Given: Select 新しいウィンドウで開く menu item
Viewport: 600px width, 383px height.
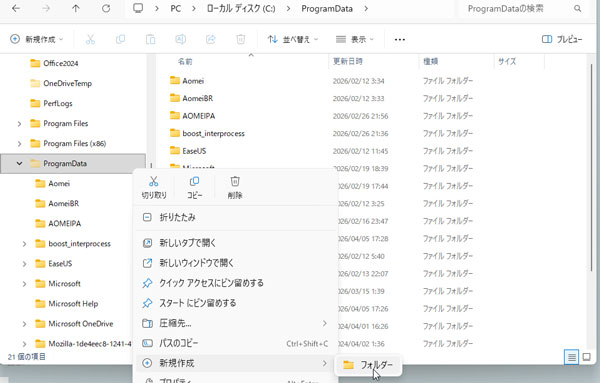Looking at the screenshot, I should click(235, 263).
